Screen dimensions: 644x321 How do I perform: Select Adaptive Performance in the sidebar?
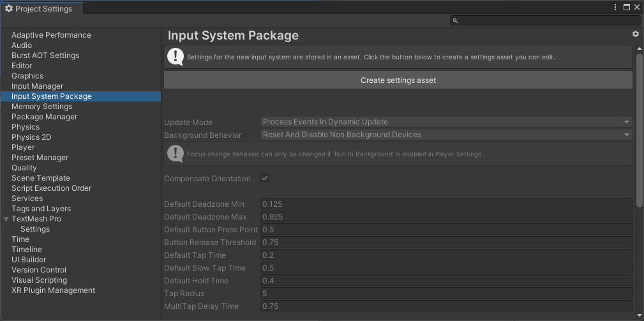click(51, 35)
